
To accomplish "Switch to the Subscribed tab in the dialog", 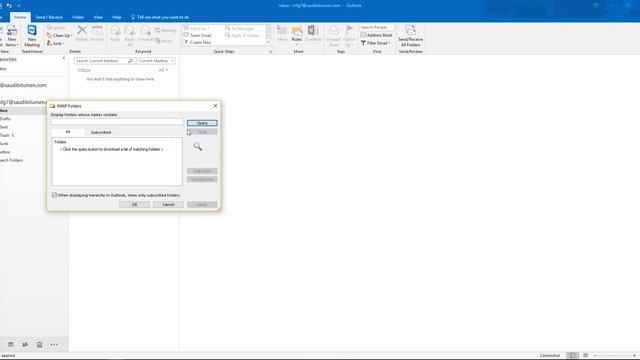I will point(101,132).
